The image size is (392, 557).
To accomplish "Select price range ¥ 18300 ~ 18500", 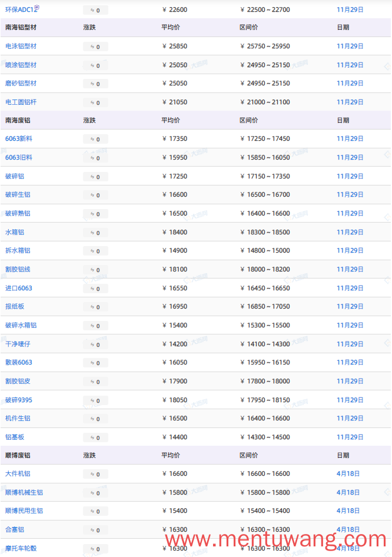I will pos(265,233).
